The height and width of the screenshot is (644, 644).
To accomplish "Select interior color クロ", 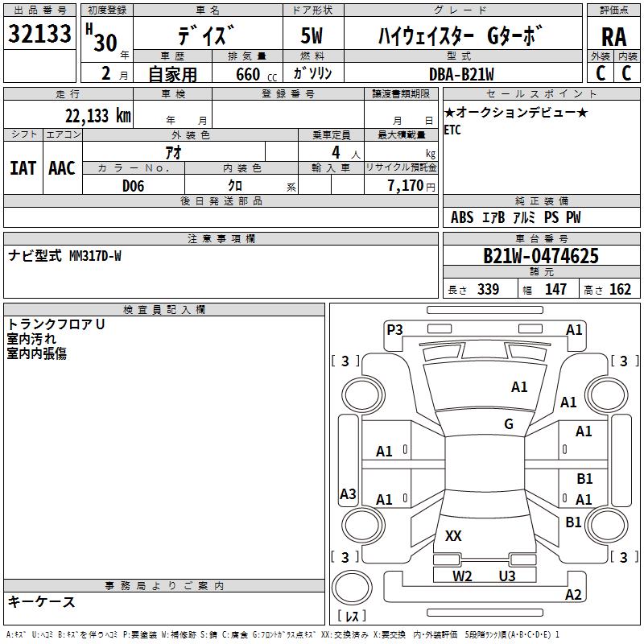I will pyautogui.click(x=235, y=186).
